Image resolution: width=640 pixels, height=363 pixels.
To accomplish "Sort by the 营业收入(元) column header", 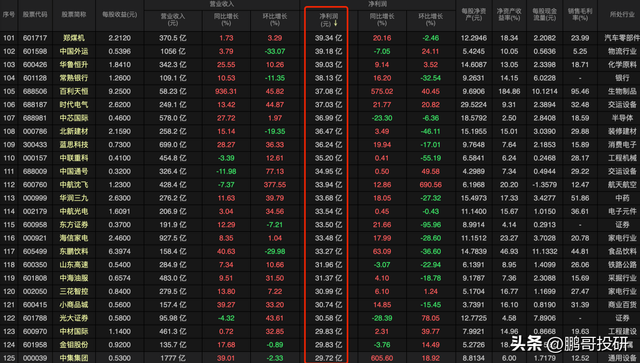I will point(173,20).
